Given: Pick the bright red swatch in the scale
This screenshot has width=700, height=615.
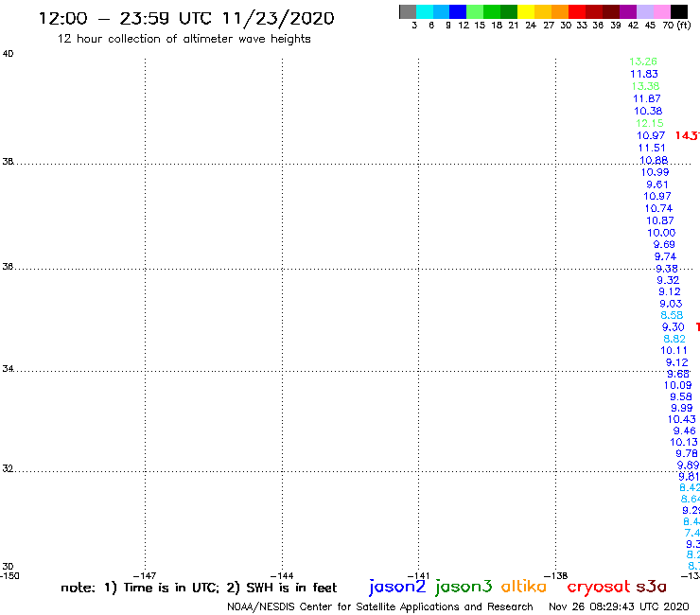Looking at the screenshot, I should [577, 11].
